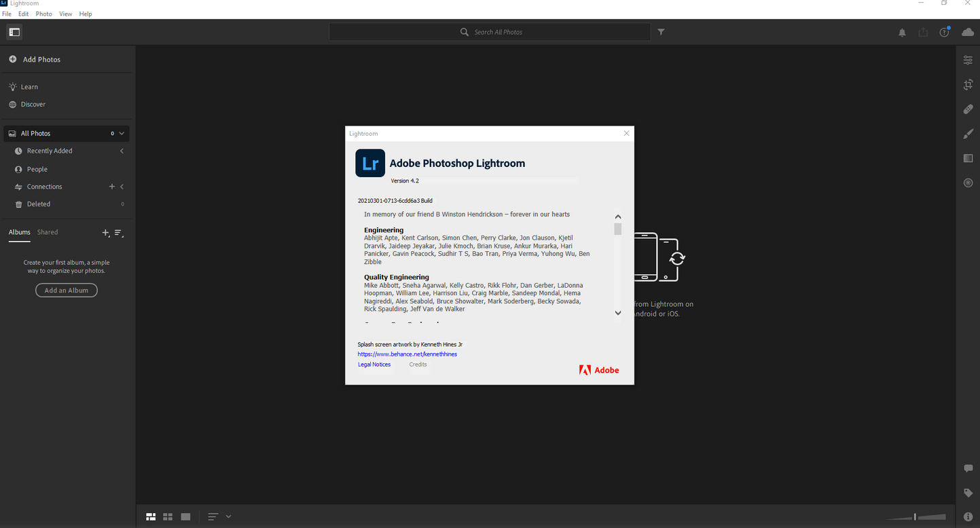This screenshot has height=528, width=980.
Task: Open the Help menu
Action: coord(86,14)
